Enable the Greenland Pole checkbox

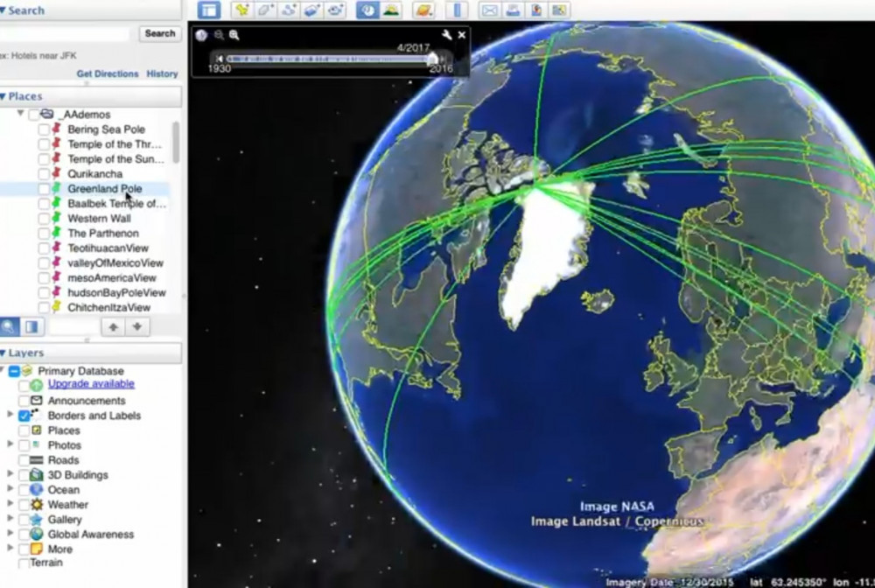point(44,189)
